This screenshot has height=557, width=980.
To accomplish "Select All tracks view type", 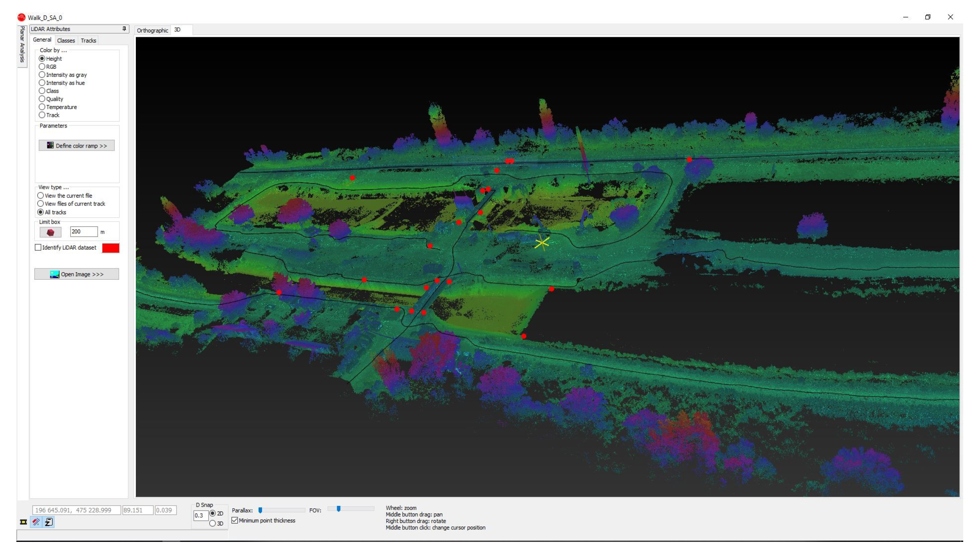I will coord(41,212).
